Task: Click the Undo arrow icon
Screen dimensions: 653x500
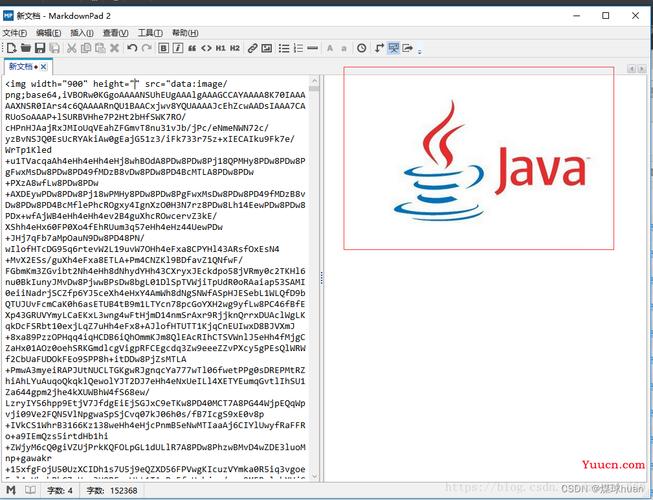Action: (x=131, y=48)
